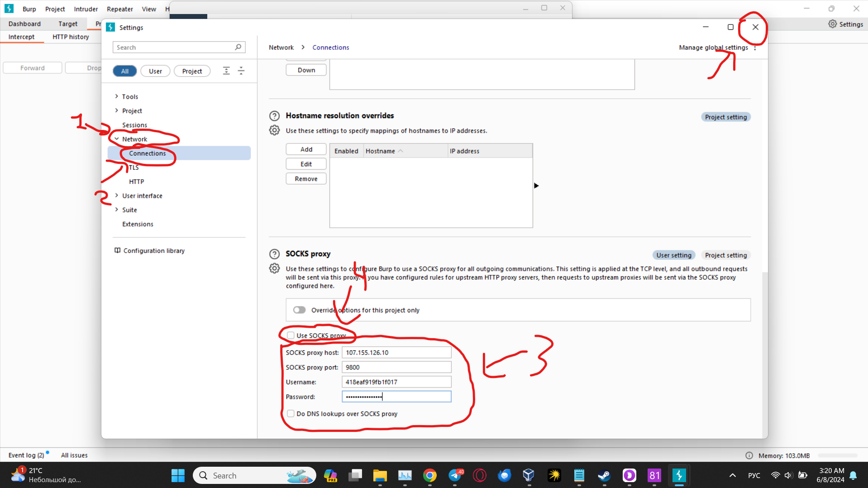Open Manage global settings kebab menu

coord(755,48)
